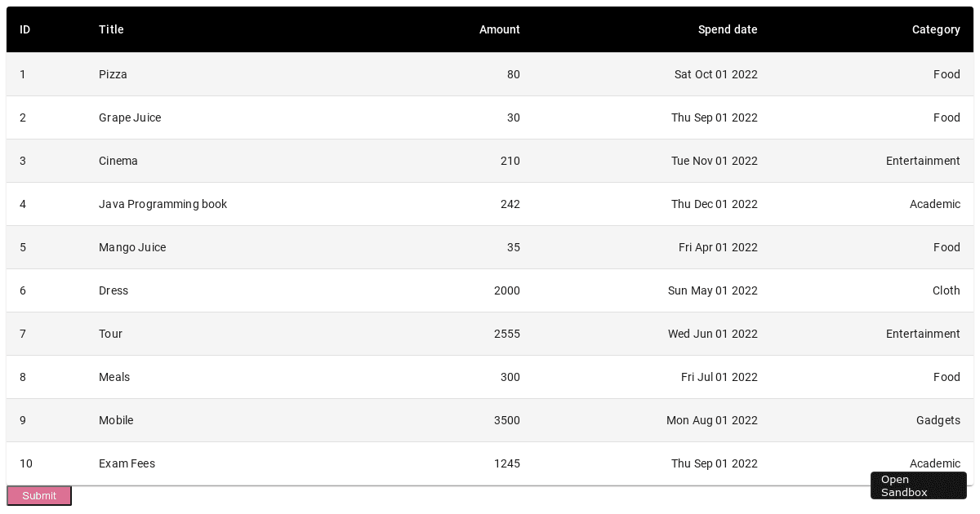Click the pink Submit button

pos(39,495)
